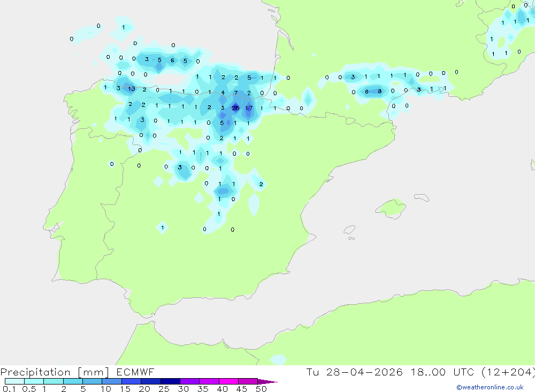Click the '13' precipitation value on map

click(132, 89)
